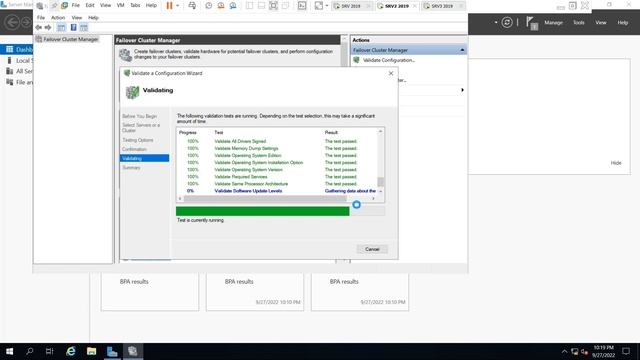
Task: Click the Server Manager refresh icon
Action: [x=507, y=22]
